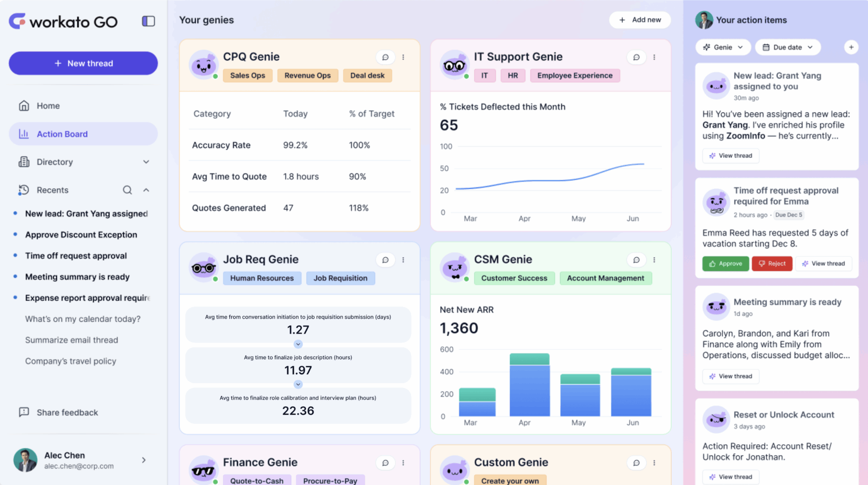
Task: Start a New thread
Action: (83, 63)
